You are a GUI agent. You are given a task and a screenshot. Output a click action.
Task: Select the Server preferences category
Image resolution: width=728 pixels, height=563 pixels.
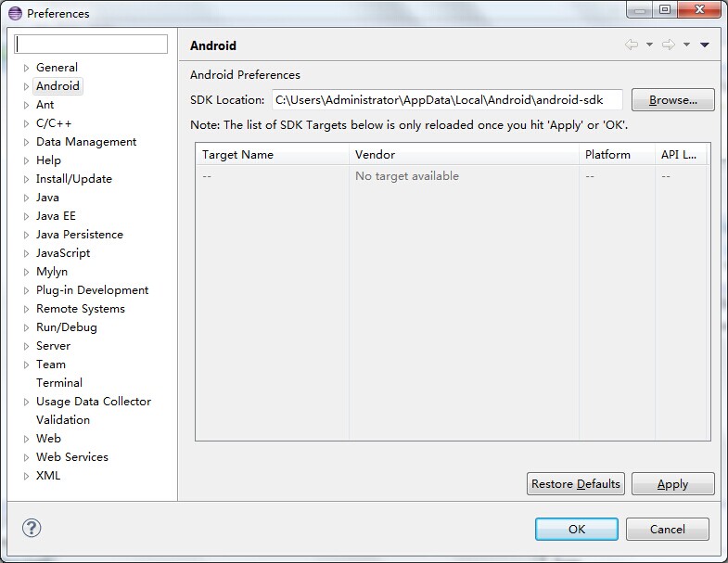[54, 346]
